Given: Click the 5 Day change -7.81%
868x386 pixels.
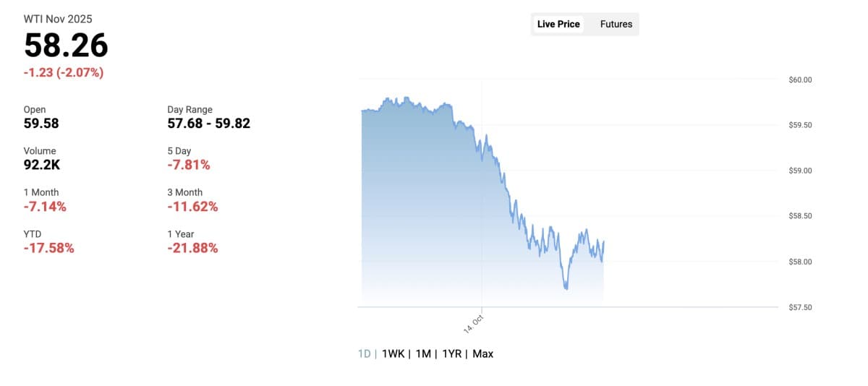Looking at the screenshot, I should [189, 165].
